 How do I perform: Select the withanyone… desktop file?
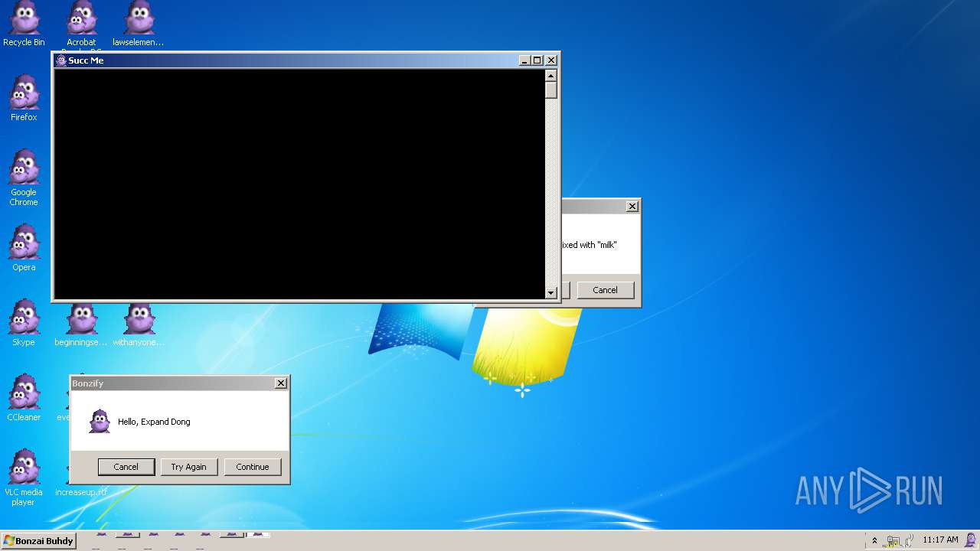point(139,325)
